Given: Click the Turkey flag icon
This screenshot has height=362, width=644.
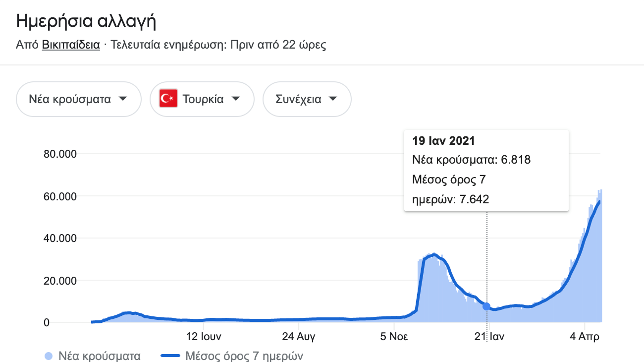Looking at the screenshot, I should 168,99.
